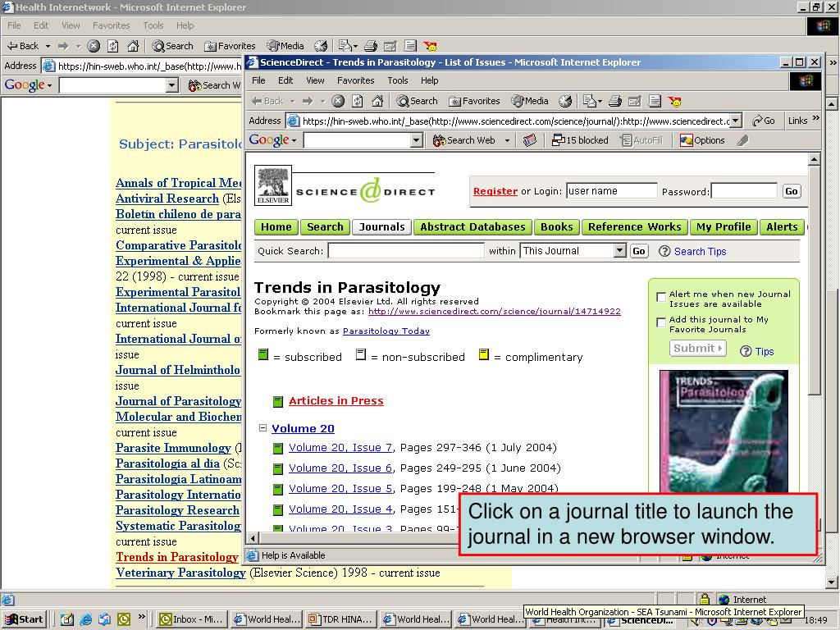
Task: Click the Register link
Action: (x=495, y=191)
